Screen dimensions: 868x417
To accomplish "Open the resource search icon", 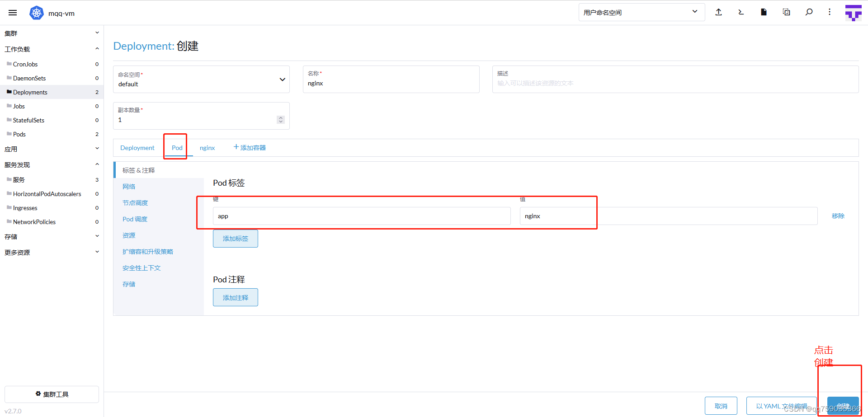I will pyautogui.click(x=809, y=12).
